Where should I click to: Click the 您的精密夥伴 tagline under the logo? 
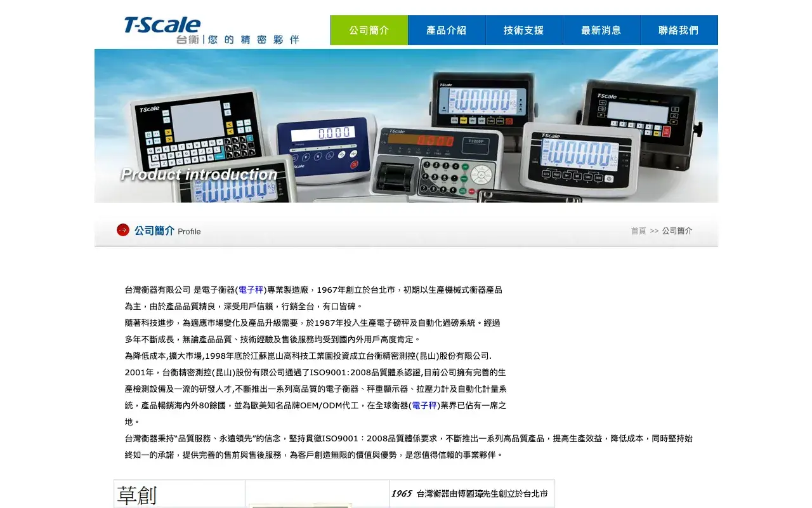[253, 39]
